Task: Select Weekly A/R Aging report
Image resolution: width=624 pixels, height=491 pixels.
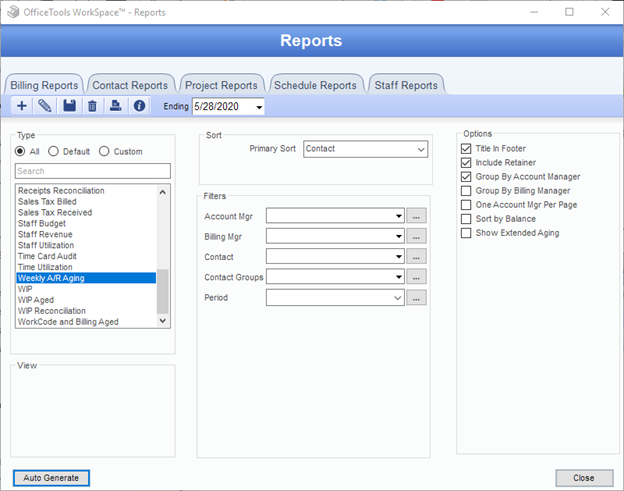Action: (86, 278)
